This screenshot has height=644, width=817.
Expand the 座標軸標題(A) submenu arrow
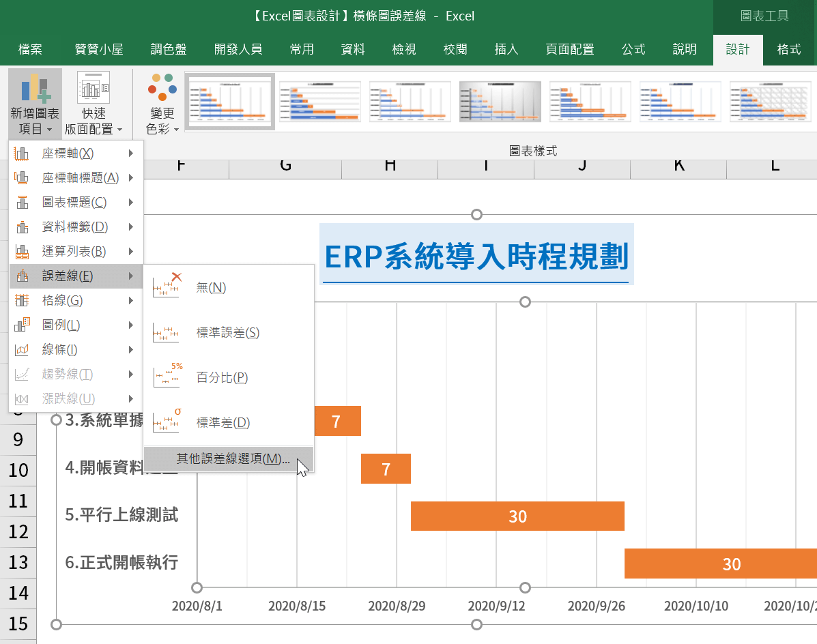click(x=131, y=178)
